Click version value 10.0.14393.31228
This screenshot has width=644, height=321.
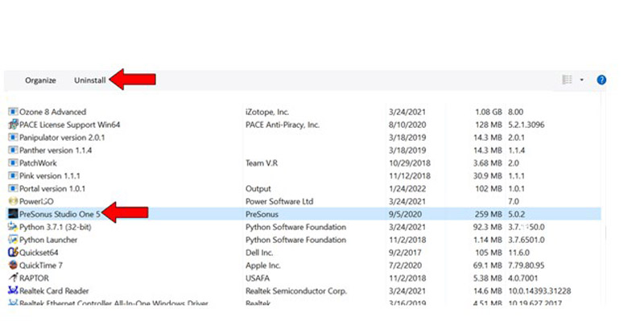point(539,290)
